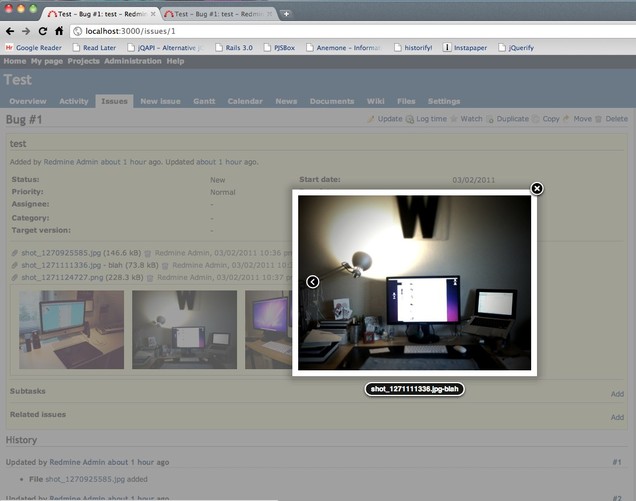Delete shot_1271124727.png via trash icon

pos(150,278)
